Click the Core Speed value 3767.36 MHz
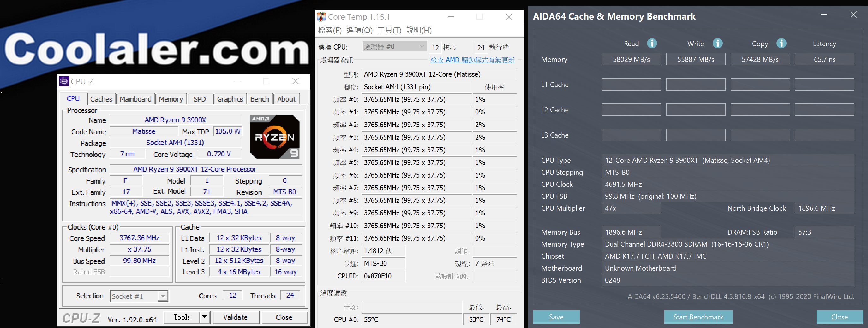Screen dimensions: 868x328 [x=139, y=238]
